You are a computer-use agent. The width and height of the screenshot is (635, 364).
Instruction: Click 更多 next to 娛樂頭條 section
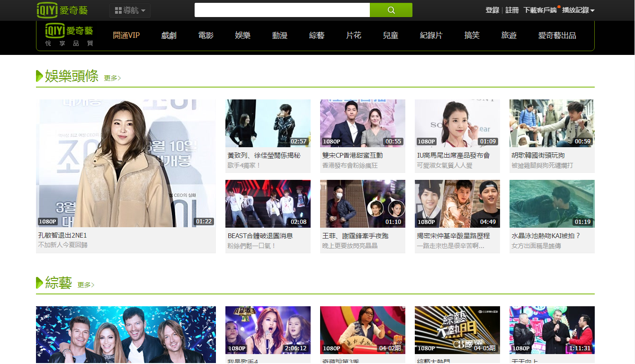[x=112, y=78]
